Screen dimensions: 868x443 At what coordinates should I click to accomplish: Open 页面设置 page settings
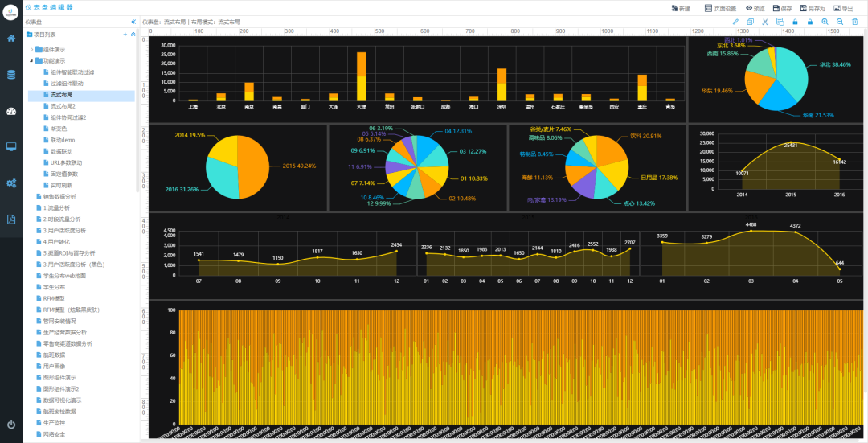pyautogui.click(x=720, y=8)
